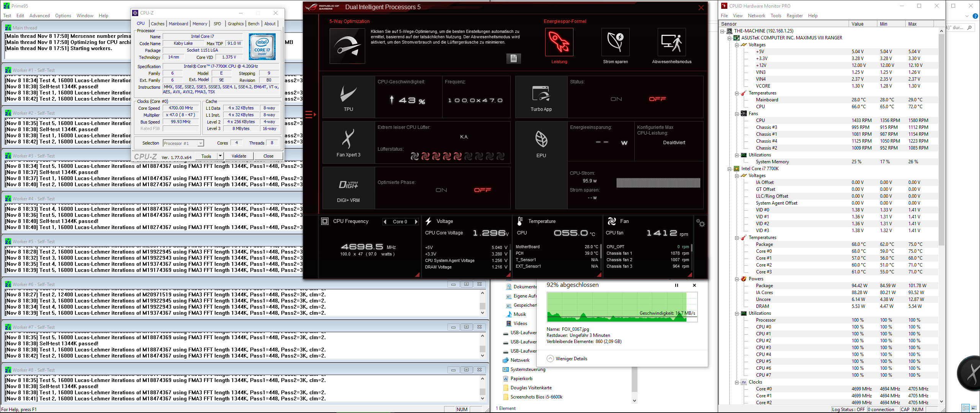Image resolution: width=980 pixels, height=413 pixels.
Task: Choose the Strom sparen leaf mode
Action: click(x=615, y=42)
